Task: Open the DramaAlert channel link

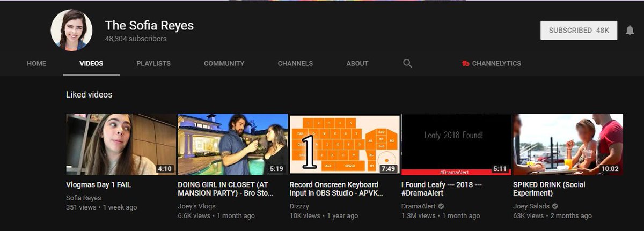Action: 418,206
